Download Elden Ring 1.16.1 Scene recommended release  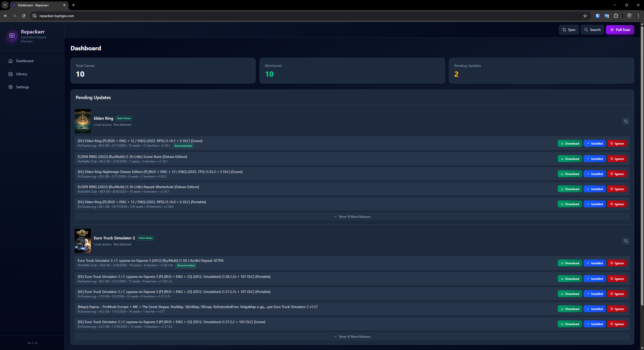[x=570, y=144]
